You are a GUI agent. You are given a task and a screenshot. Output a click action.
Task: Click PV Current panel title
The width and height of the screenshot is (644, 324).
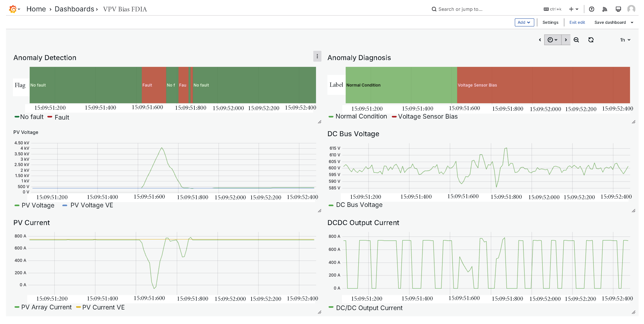(31, 223)
